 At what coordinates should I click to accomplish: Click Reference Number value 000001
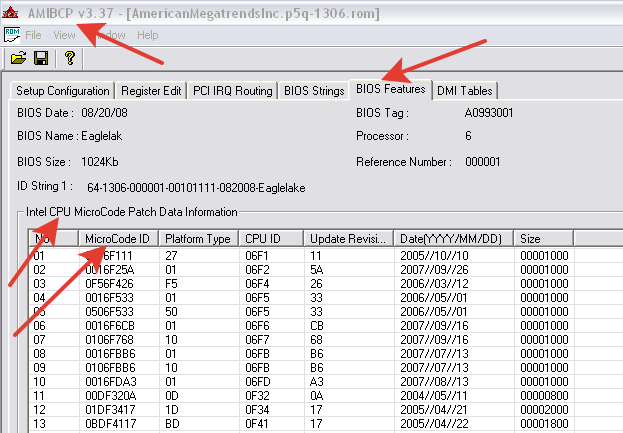click(x=482, y=162)
